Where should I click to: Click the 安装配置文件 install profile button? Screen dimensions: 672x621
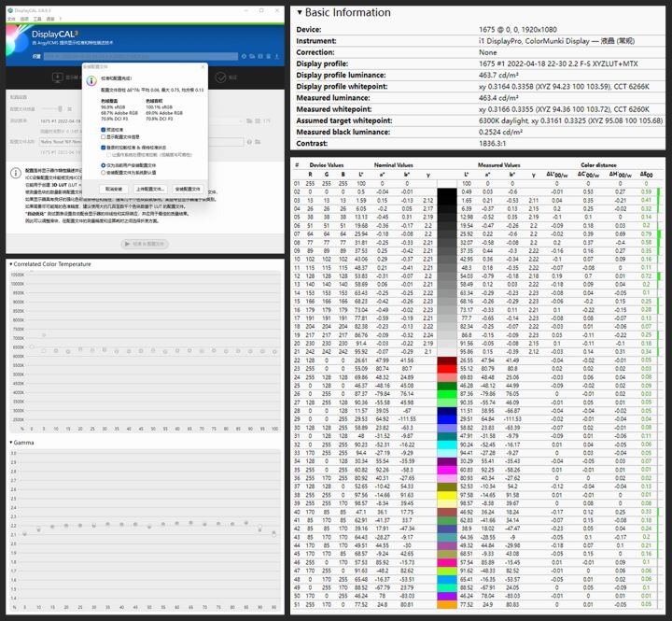(x=188, y=189)
